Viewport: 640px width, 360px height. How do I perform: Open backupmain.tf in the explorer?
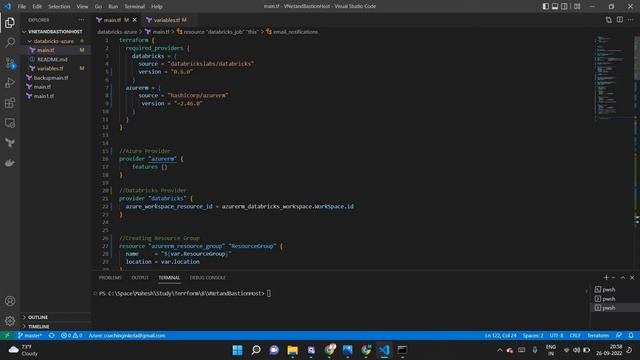[56, 78]
